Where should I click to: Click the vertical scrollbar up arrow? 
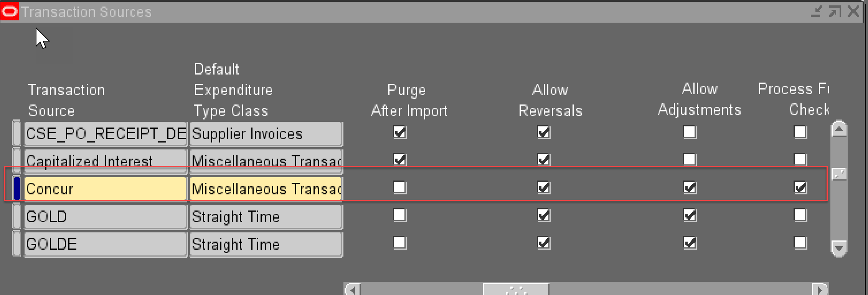tap(839, 129)
